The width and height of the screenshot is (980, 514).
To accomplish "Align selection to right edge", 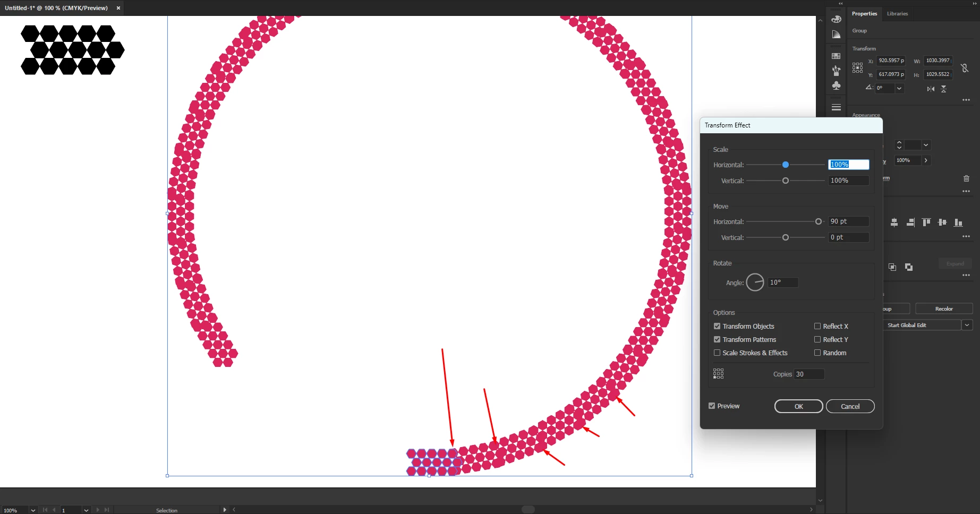I will tap(910, 222).
